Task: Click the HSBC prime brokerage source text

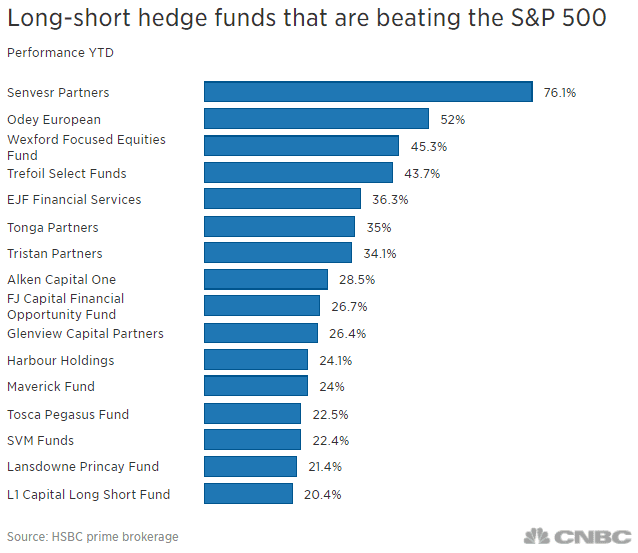Action: coord(92,536)
